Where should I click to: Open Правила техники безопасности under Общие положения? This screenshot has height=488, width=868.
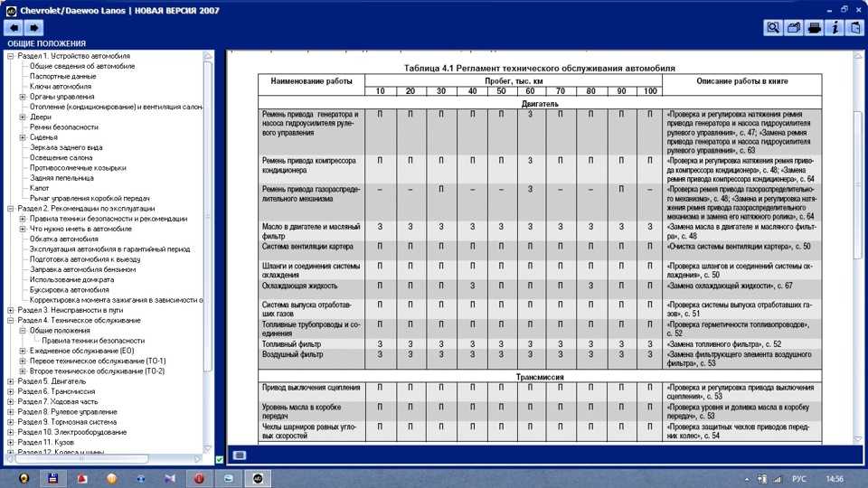(93, 341)
